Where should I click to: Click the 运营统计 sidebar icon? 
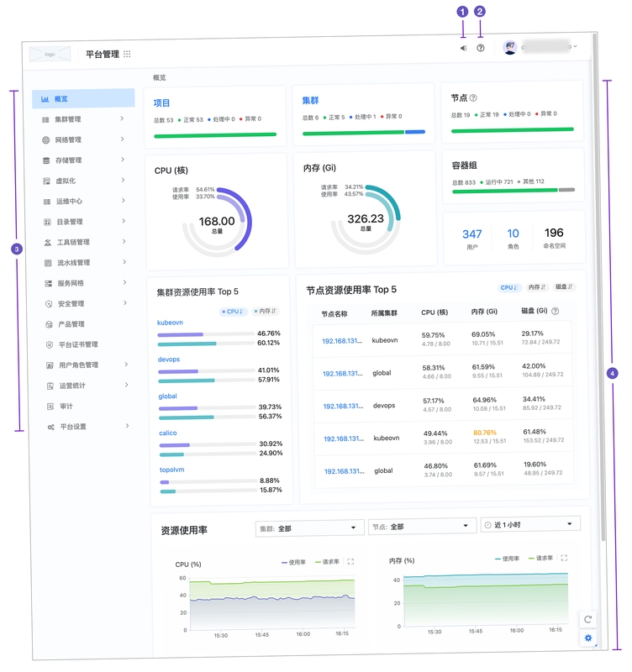coord(50,386)
